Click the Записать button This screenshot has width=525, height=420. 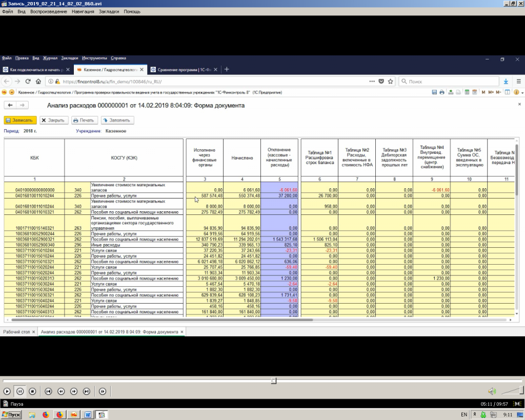(21, 120)
